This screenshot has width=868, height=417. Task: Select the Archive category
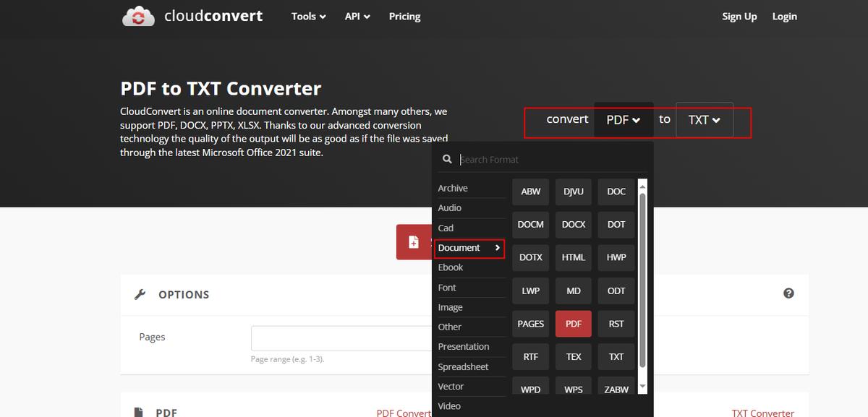(x=453, y=188)
